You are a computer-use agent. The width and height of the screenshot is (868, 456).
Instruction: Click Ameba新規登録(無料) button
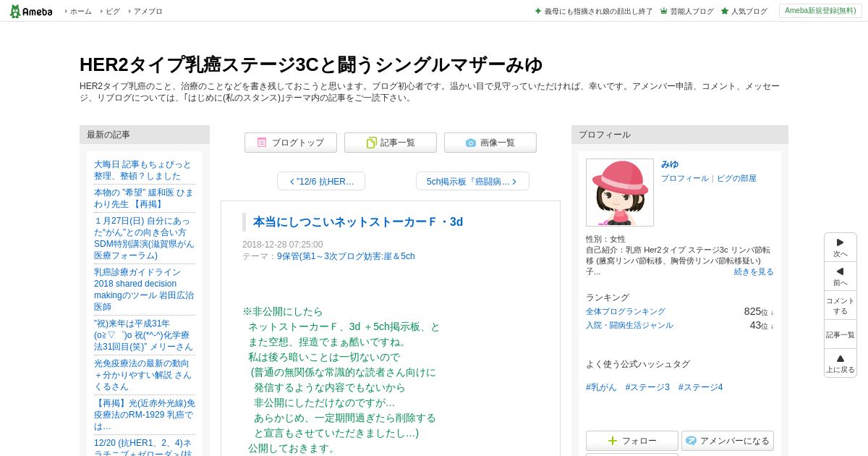point(820,11)
